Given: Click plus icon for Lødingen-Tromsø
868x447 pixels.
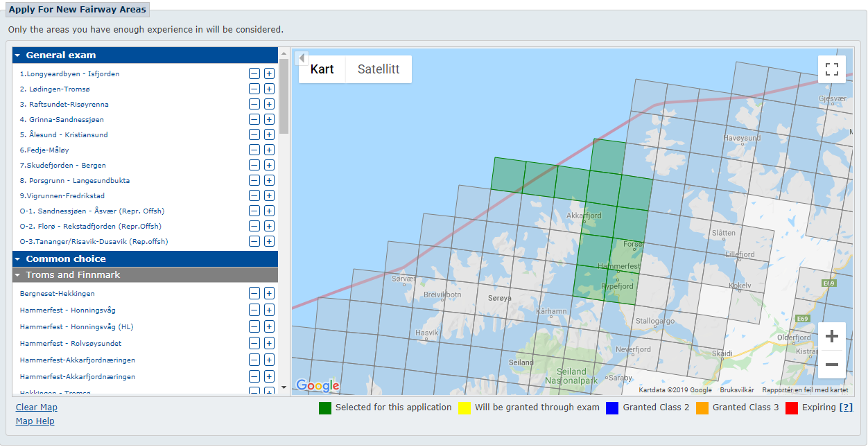Looking at the screenshot, I should (269, 89).
